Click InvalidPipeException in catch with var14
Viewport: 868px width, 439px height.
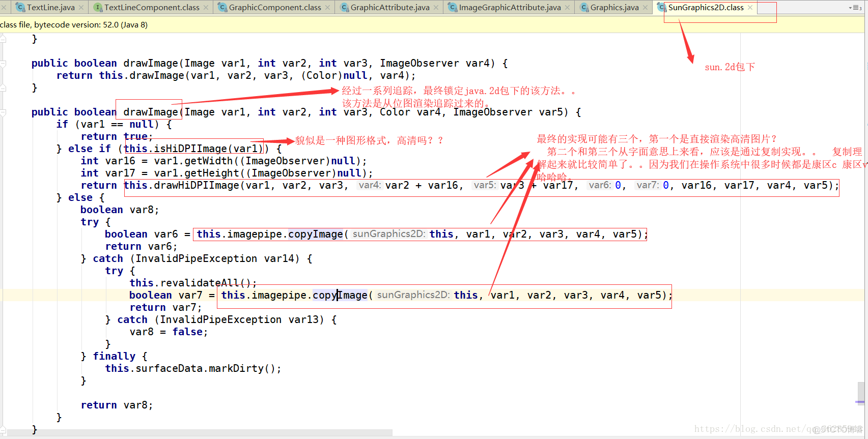(197, 258)
